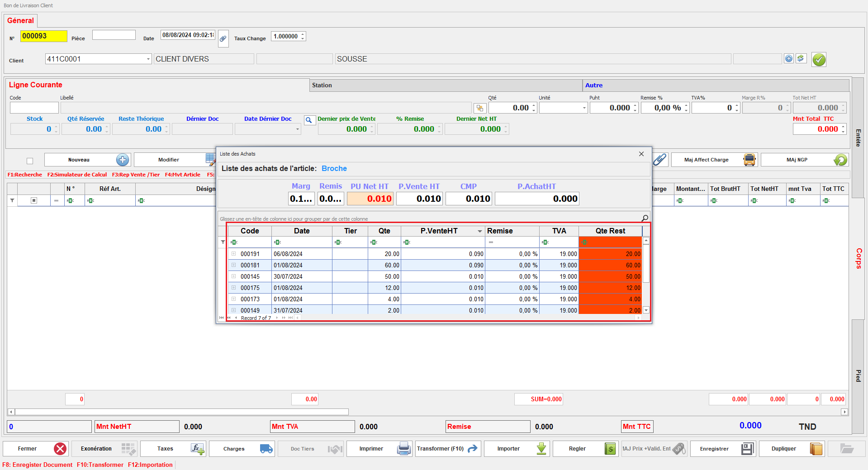Expand row 000181 in the achats list
The image size is (868, 470).
234,265
